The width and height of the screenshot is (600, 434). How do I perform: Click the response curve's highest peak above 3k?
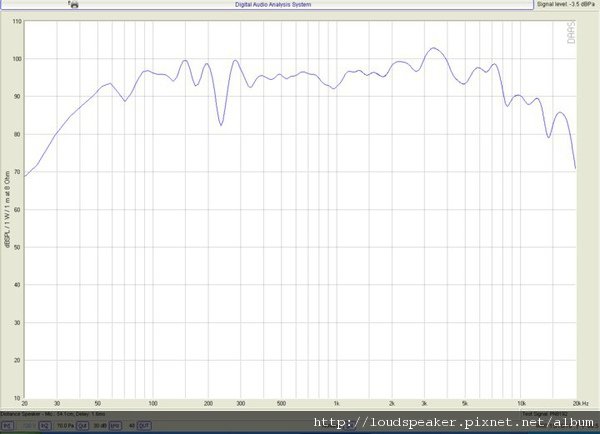click(x=433, y=48)
